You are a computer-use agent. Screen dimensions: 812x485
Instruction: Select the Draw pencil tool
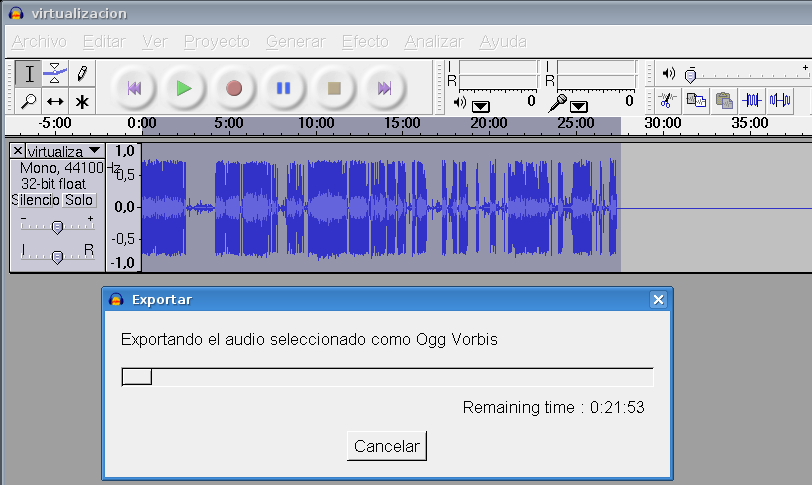[82, 73]
